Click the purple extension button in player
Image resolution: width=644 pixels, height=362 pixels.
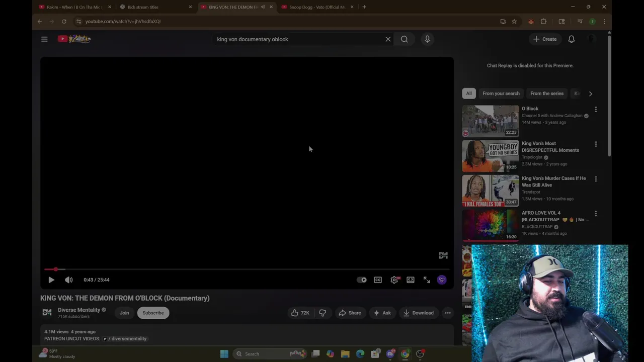click(442, 280)
